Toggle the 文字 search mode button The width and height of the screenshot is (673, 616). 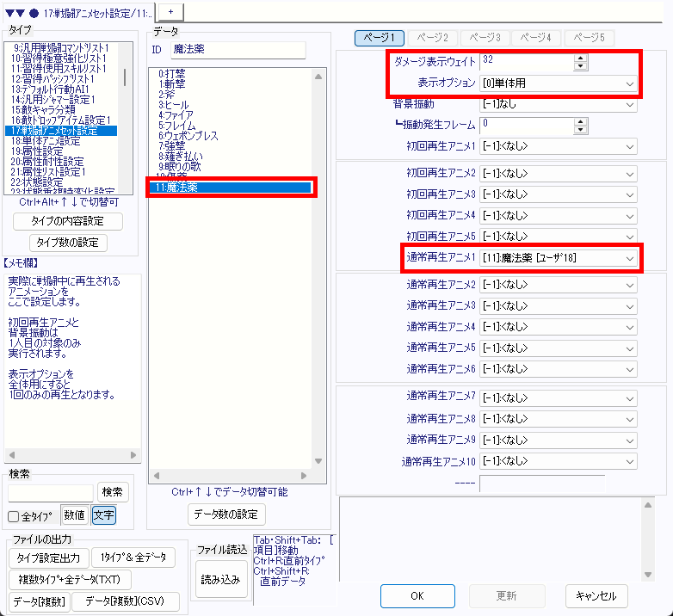103,515
